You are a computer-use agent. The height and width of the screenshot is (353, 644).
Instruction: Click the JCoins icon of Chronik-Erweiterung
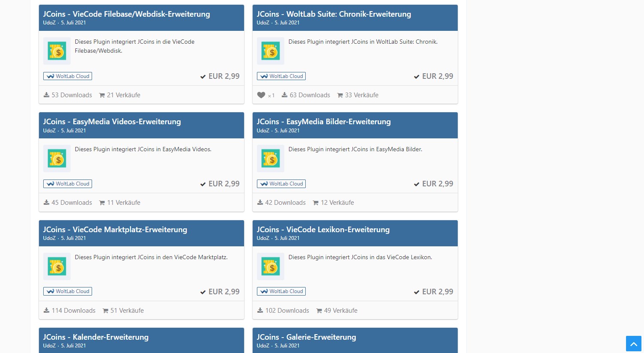[271, 51]
